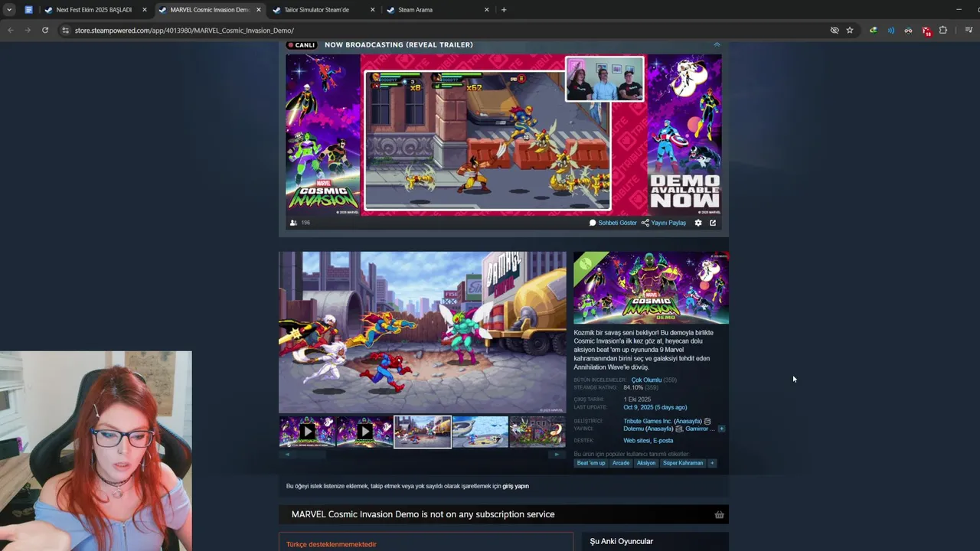This screenshot has width=980, height=551.
Task: Open a new browser tab
Action: [503, 10]
